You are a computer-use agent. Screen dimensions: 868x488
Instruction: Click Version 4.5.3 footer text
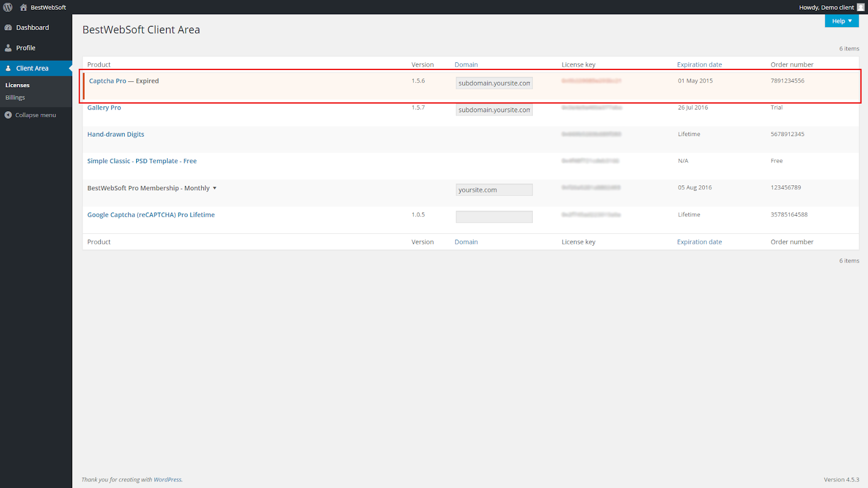tap(841, 479)
